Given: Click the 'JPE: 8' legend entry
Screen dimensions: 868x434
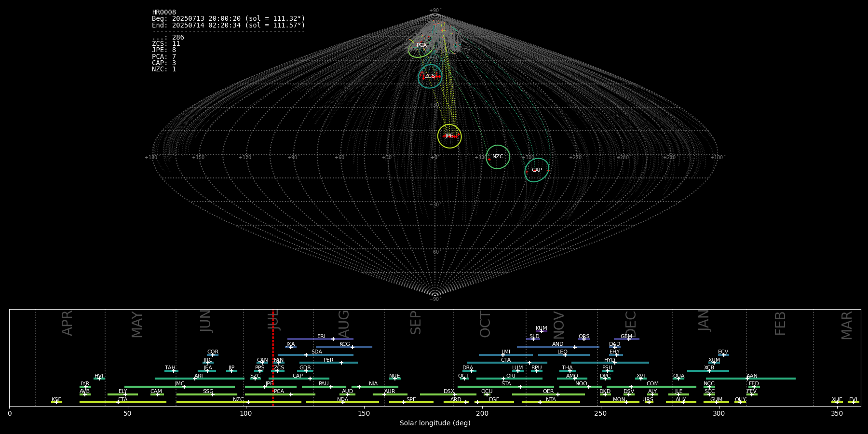Looking at the screenshot, I should [x=164, y=50].
